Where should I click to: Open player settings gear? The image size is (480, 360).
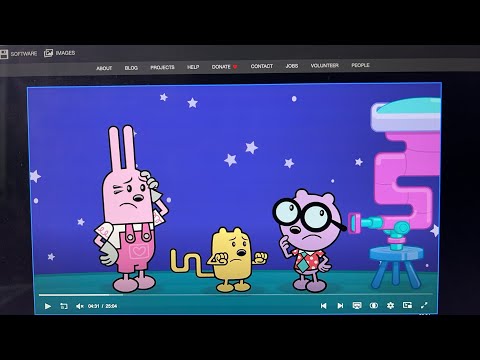click(x=390, y=305)
